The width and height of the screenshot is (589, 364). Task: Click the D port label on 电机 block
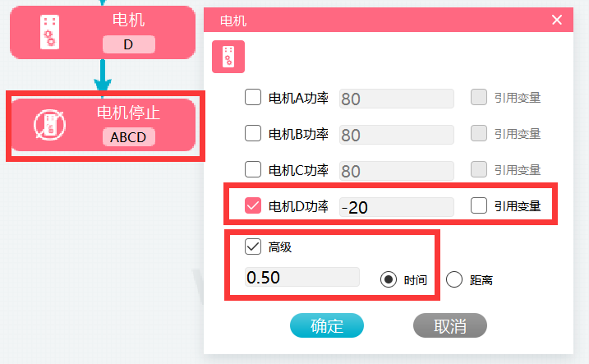(128, 44)
